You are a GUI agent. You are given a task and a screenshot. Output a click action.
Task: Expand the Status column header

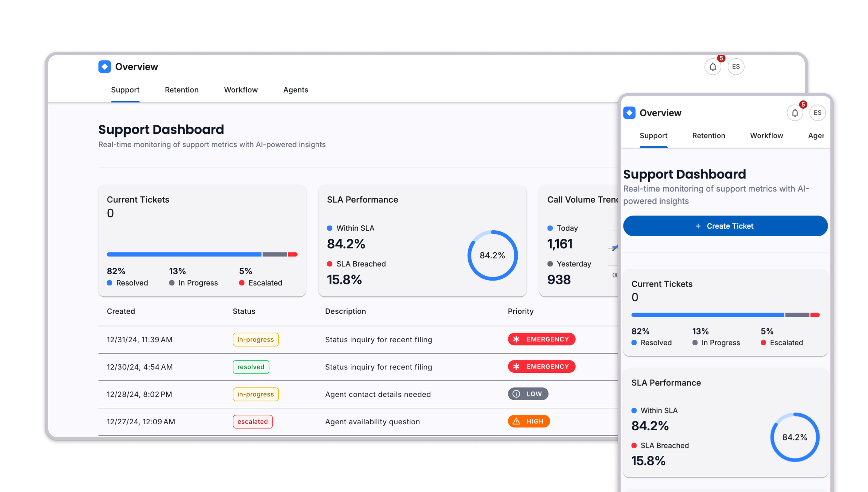(244, 311)
